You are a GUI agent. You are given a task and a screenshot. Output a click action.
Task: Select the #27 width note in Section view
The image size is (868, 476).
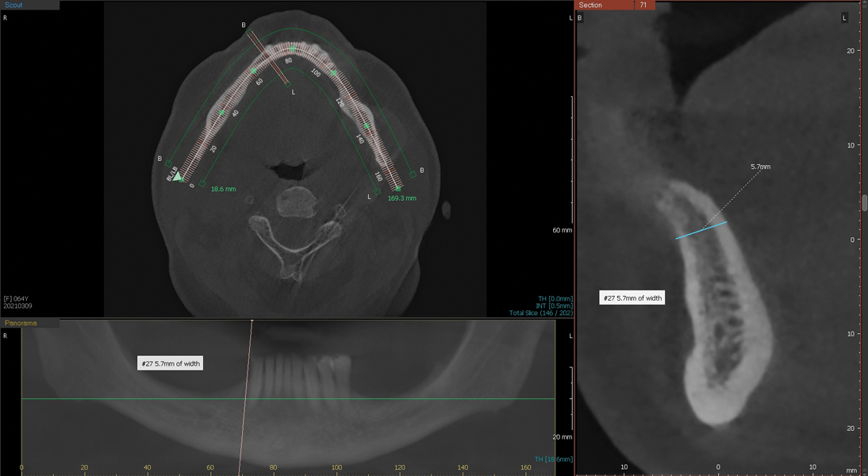pyautogui.click(x=631, y=298)
